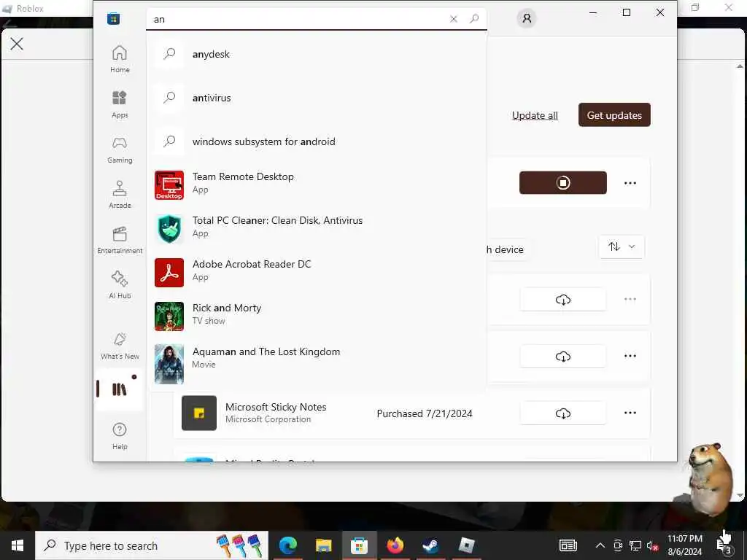Choose windows subsystem for android suggestion
Screen dimensions: 747x560
pos(318,142)
